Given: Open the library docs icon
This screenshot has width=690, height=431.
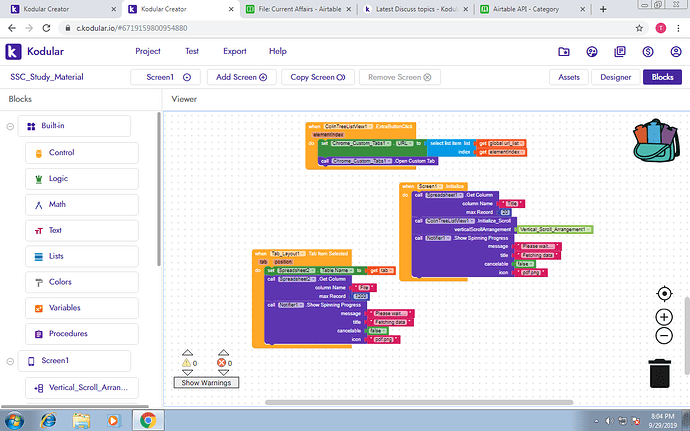Looking at the screenshot, I should pyautogui.click(x=620, y=52).
